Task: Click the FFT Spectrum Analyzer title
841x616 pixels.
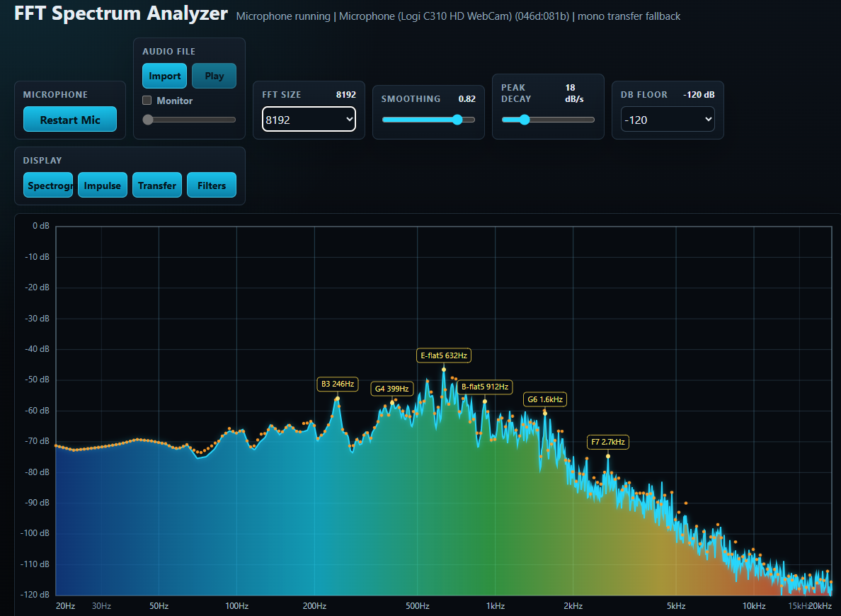Action: pos(120,13)
